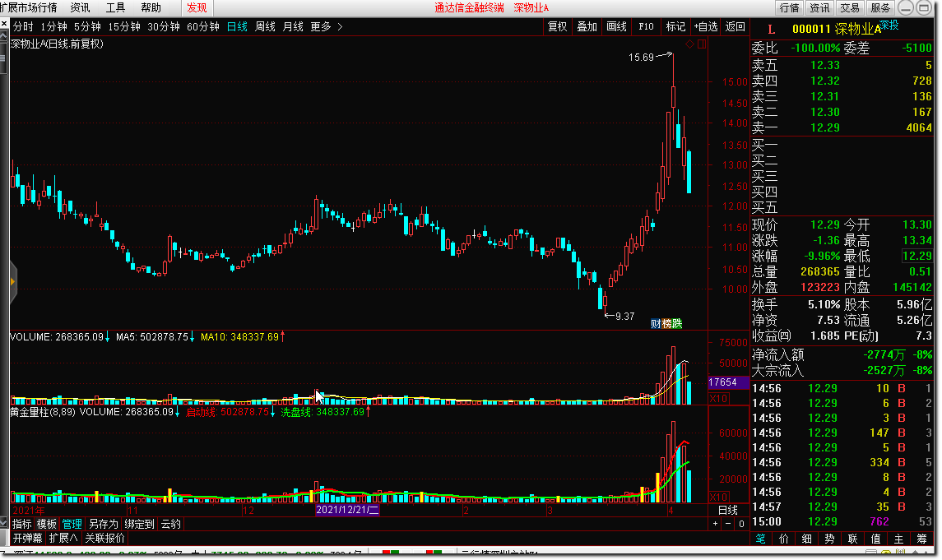Select the 价 price tab
942x560 pixels.
[784, 539]
